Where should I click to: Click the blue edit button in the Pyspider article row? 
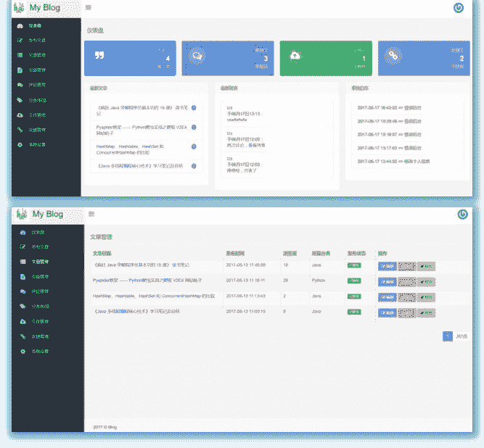(387, 281)
